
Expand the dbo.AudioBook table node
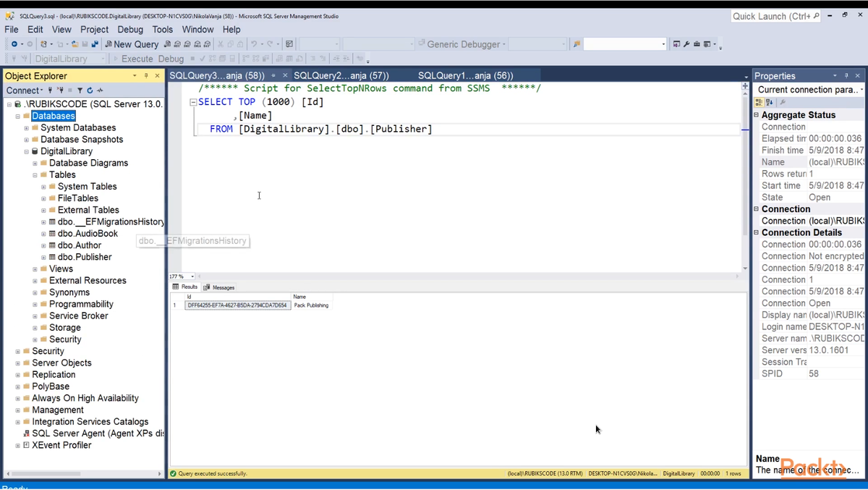pyautogui.click(x=44, y=234)
